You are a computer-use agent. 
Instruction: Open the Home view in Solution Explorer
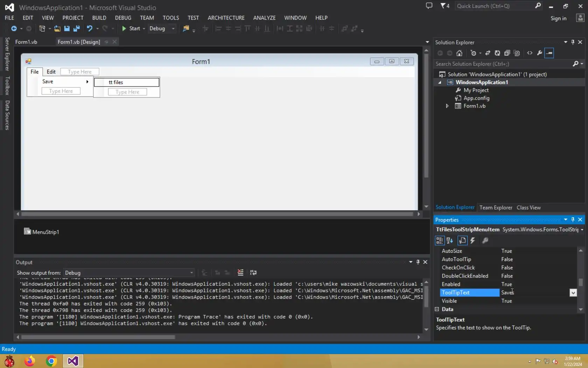[x=460, y=53]
